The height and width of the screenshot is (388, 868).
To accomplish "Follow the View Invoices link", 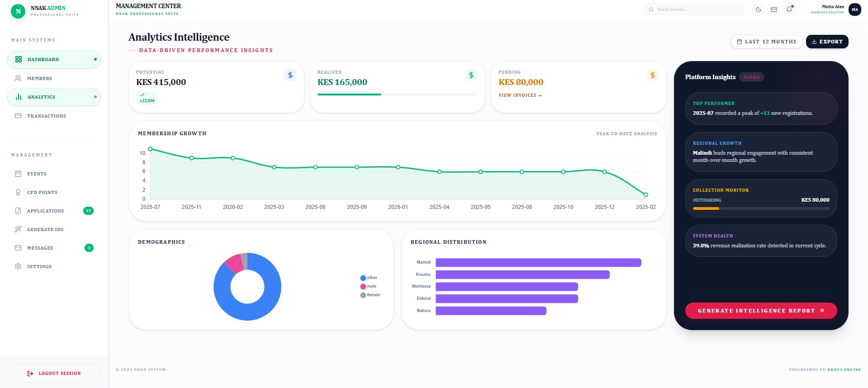I will (x=520, y=95).
